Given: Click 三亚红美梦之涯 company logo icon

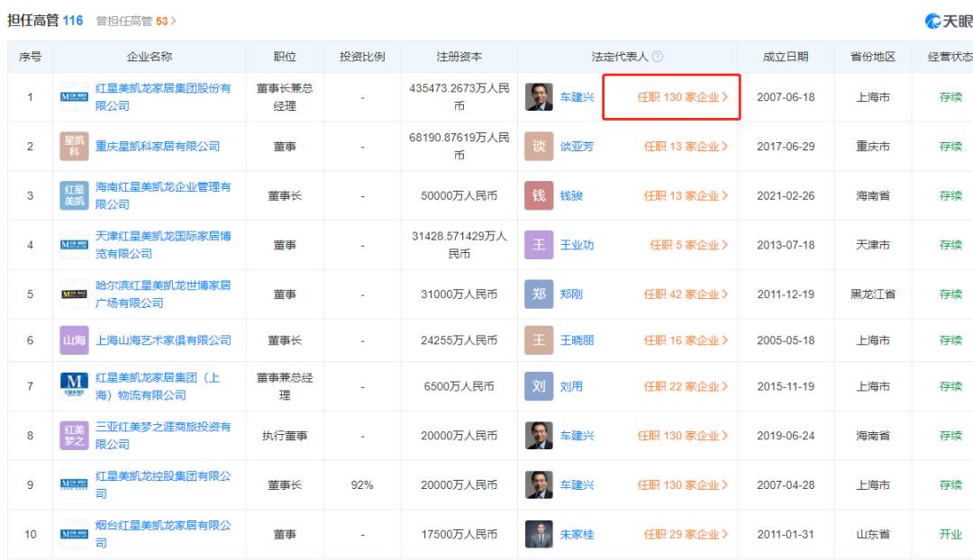Looking at the screenshot, I should 74,436.
